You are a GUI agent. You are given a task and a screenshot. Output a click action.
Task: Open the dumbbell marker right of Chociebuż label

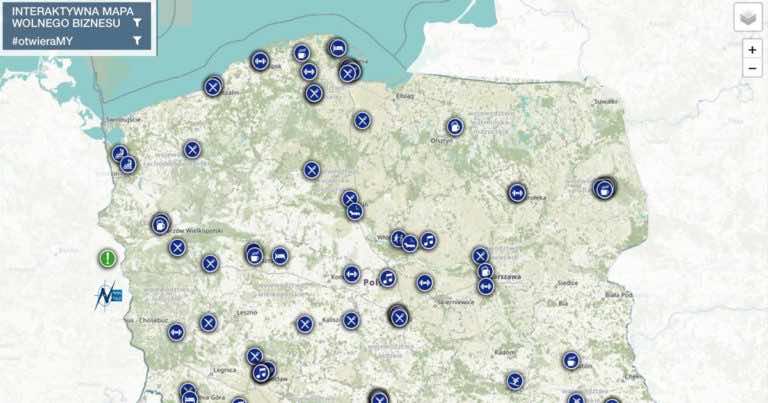click(176, 332)
